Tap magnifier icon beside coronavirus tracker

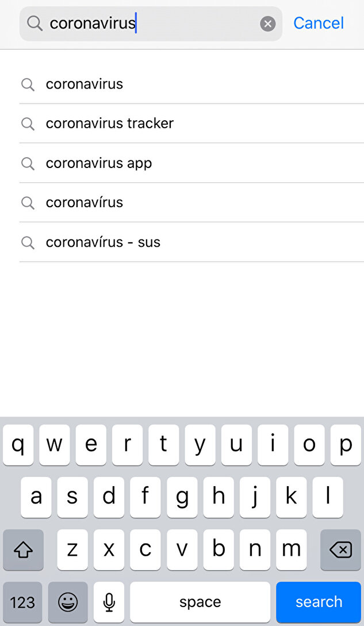click(x=28, y=124)
